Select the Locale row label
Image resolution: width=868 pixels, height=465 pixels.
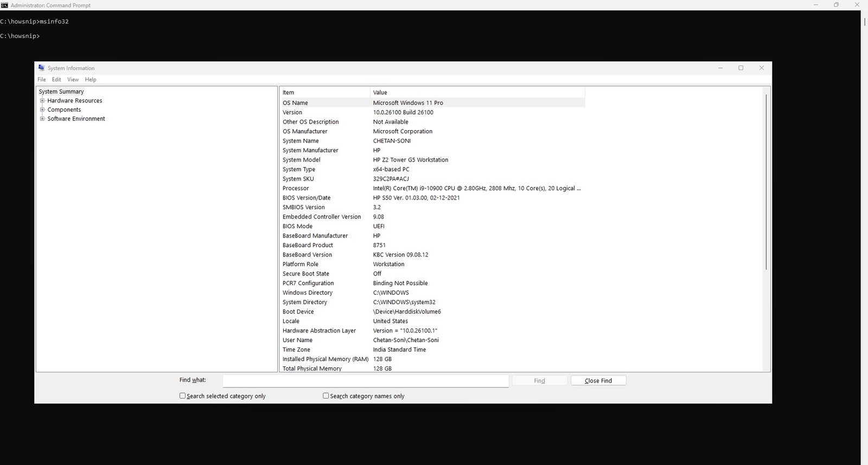click(x=291, y=321)
